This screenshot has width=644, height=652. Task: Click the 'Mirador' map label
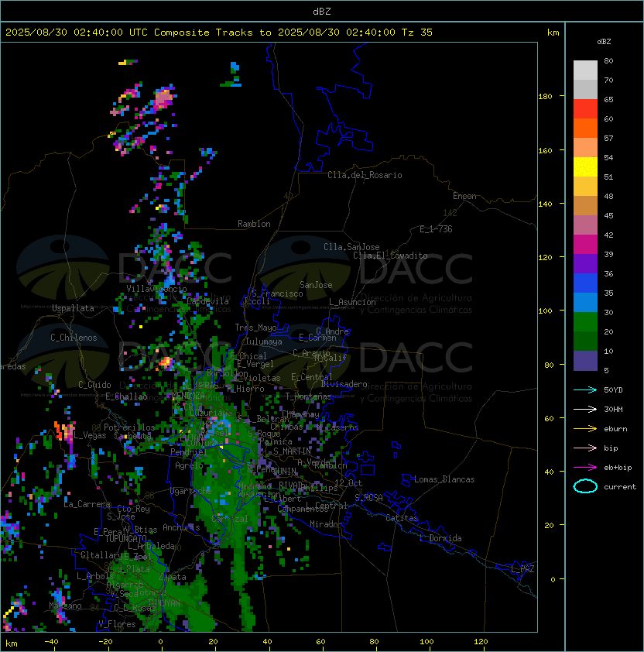pos(327,524)
